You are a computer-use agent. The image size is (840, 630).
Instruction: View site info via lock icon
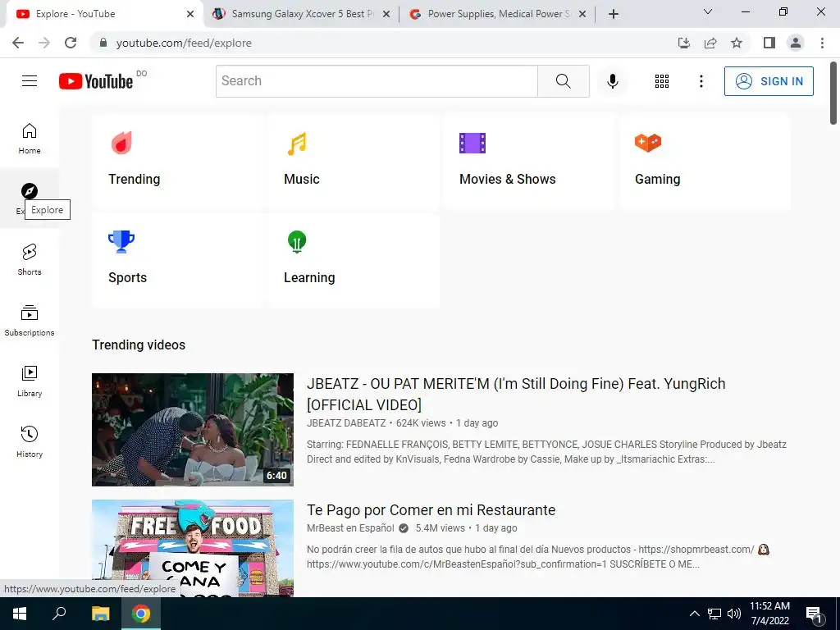(x=103, y=43)
